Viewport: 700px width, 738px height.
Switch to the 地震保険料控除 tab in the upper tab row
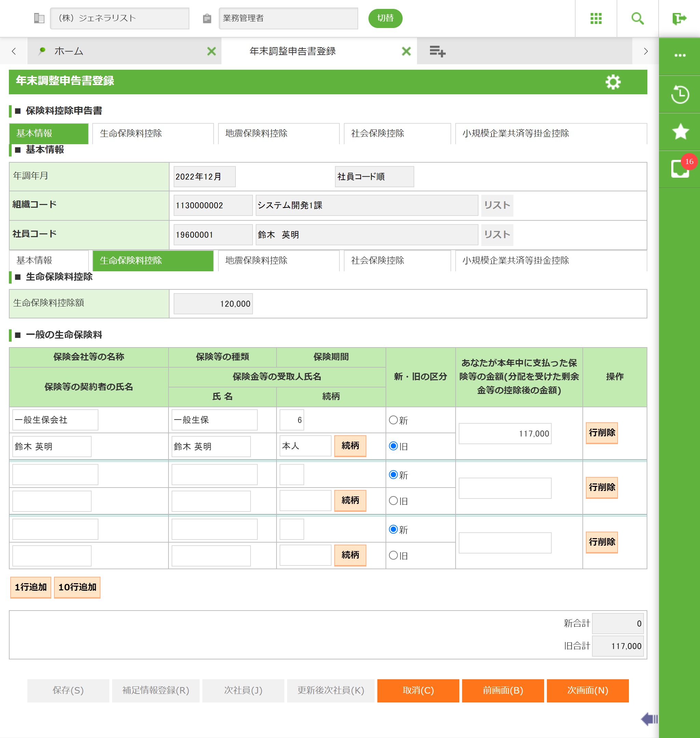(278, 133)
